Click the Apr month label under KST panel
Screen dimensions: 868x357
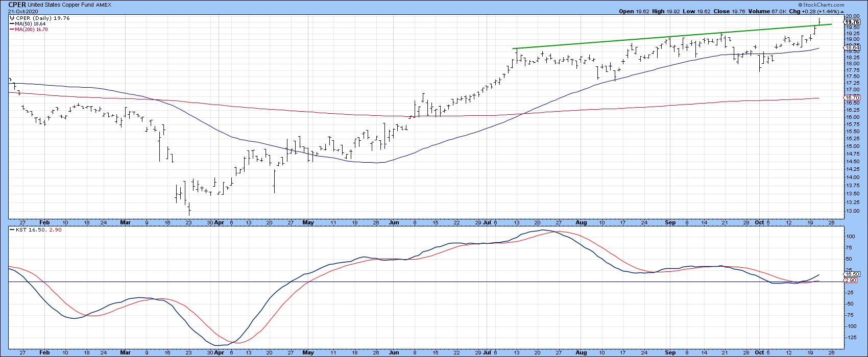pyautogui.click(x=219, y=351)
